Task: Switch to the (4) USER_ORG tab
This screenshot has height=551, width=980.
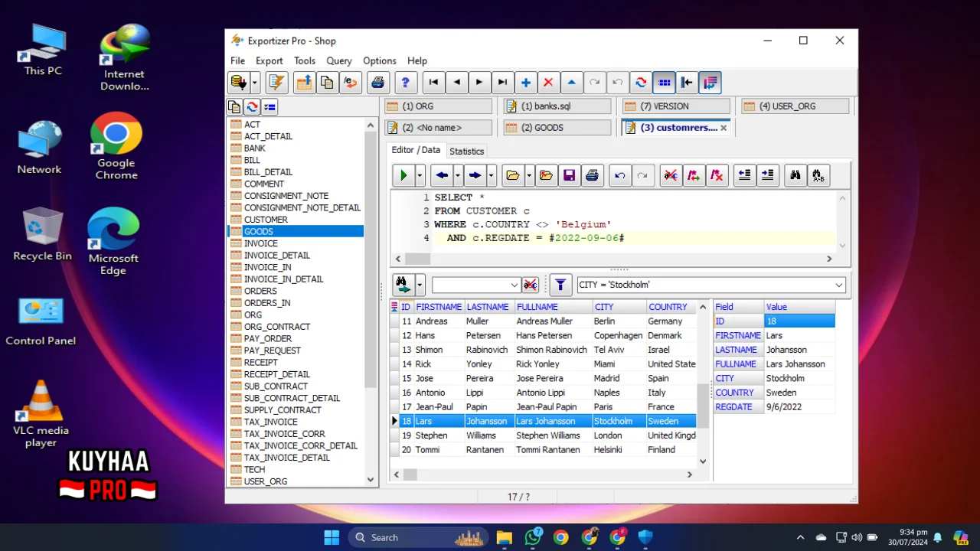Action: click(795, 106)
